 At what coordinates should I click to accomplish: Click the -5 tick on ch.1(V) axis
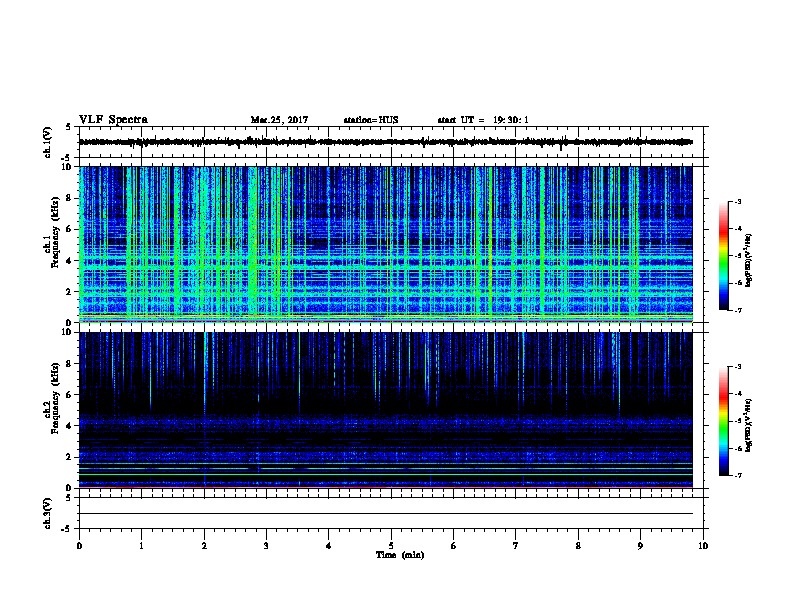coord(68,158)
